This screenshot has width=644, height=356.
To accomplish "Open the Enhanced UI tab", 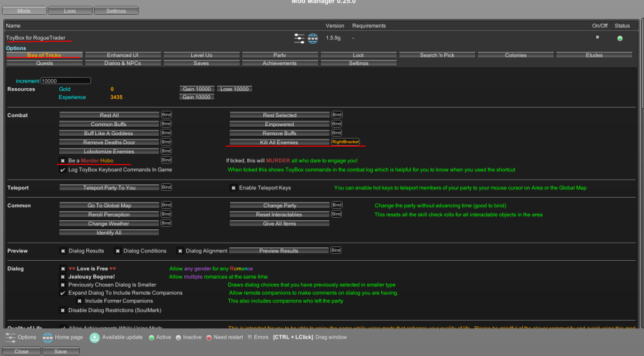I will tap(123, 55).
